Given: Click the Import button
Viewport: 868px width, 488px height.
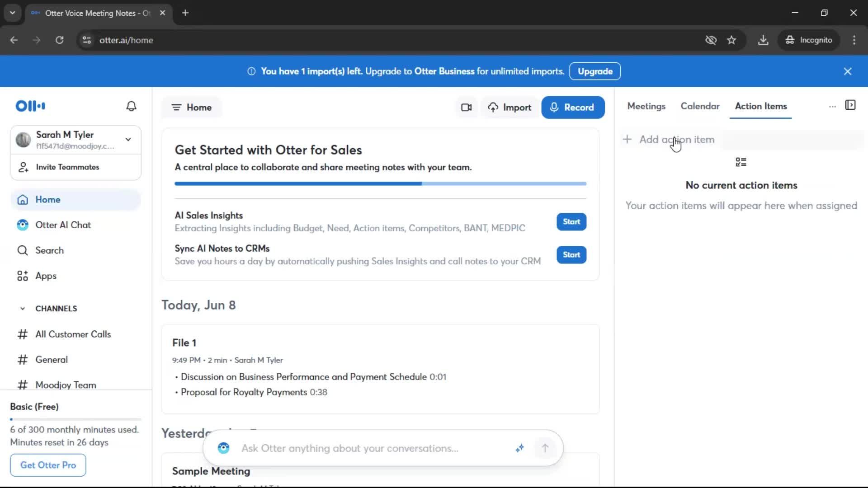Looking at the screenshot, I should coord(509,108).
